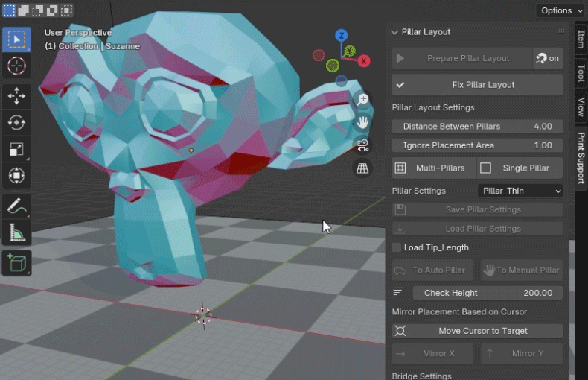Click the Pillar Layout panel drag handle
This screenshot has width=588, height=380.
560,31
